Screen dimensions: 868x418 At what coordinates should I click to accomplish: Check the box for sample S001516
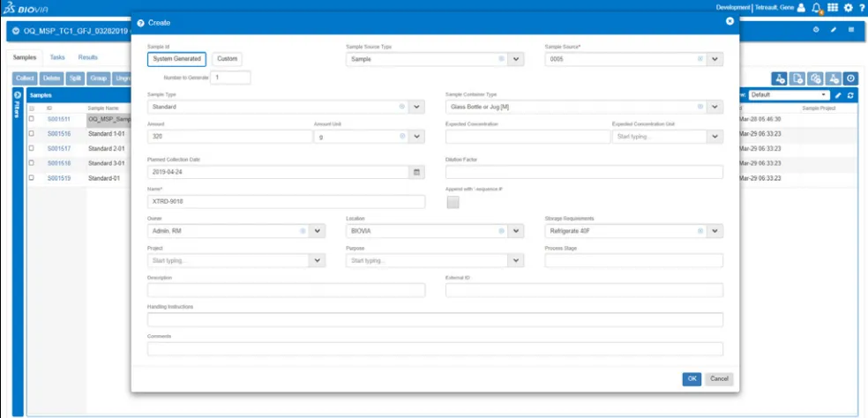(x=31, y=134)
